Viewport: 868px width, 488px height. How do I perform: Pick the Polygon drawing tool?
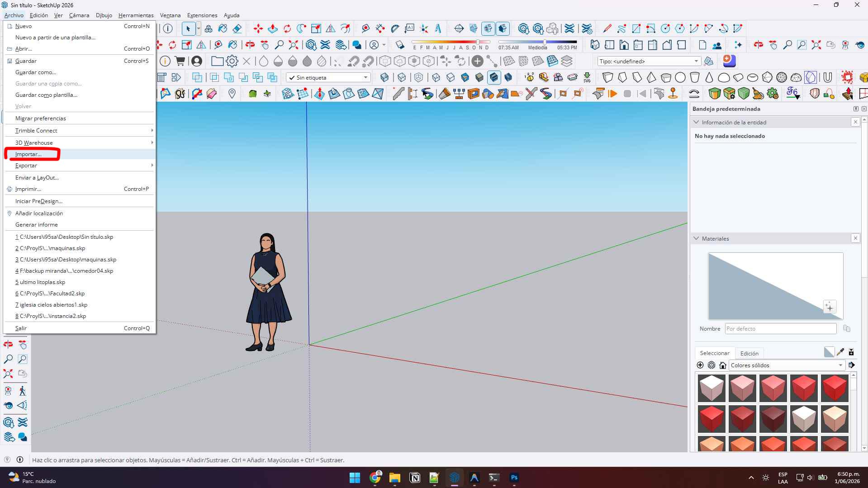point(679,28)
